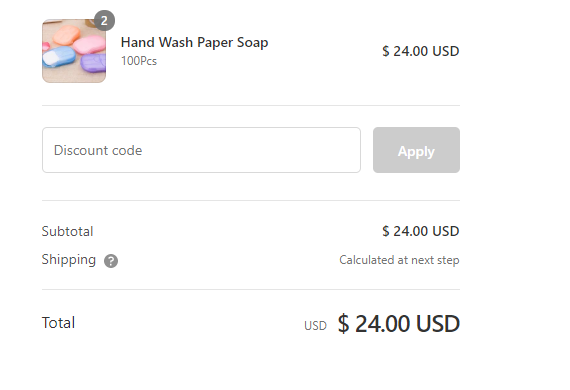Click the product line price $ 24.00 USD

[421, 51]
